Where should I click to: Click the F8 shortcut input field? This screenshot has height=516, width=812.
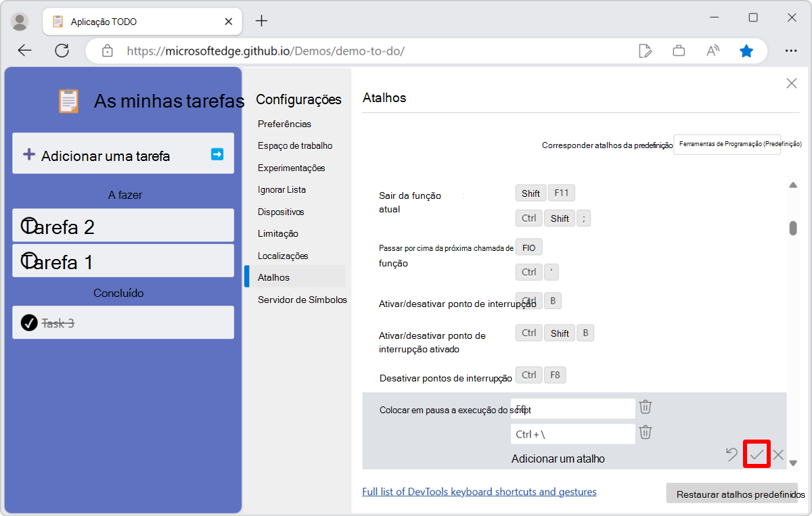pos(572,408)
